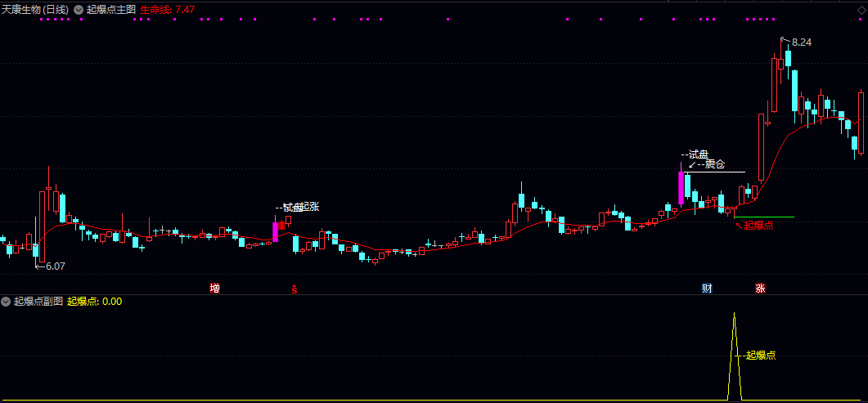The height and width of the screenshot is (403, 868).
Task: Click the 起爆点副图 indicator name
Action: click(x=38, y=302)
